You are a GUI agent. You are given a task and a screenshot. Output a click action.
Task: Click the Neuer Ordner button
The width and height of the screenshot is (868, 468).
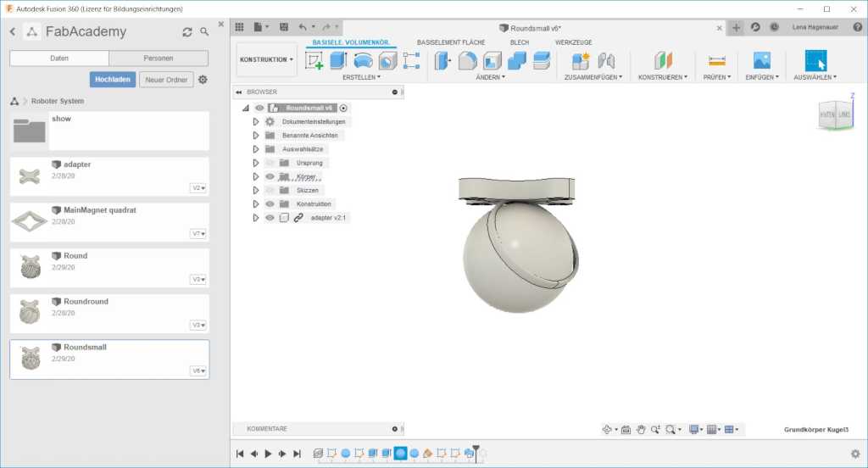(165, 80)
